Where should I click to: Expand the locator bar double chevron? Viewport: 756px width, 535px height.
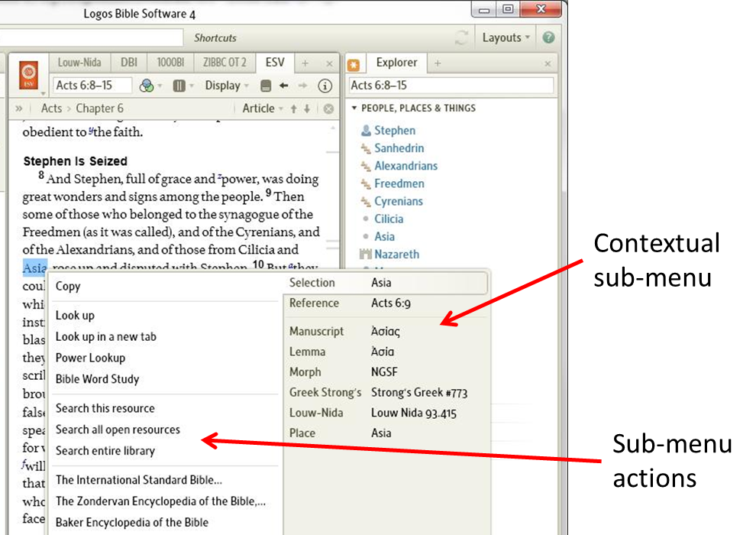19,109
